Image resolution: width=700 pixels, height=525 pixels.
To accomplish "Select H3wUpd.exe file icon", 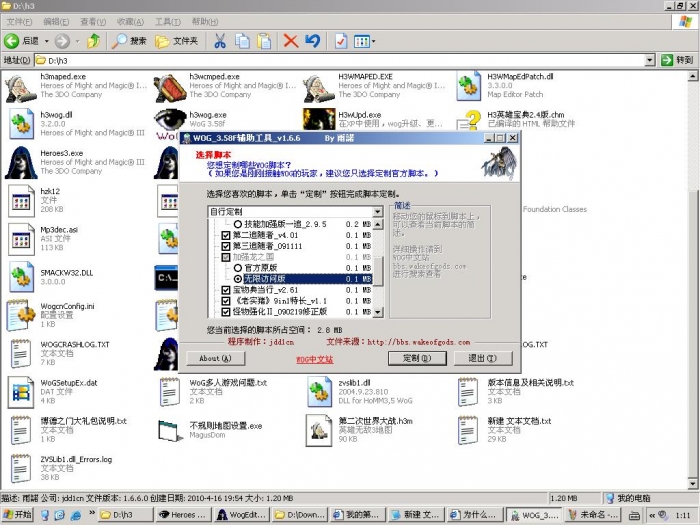I will [319, 120].
